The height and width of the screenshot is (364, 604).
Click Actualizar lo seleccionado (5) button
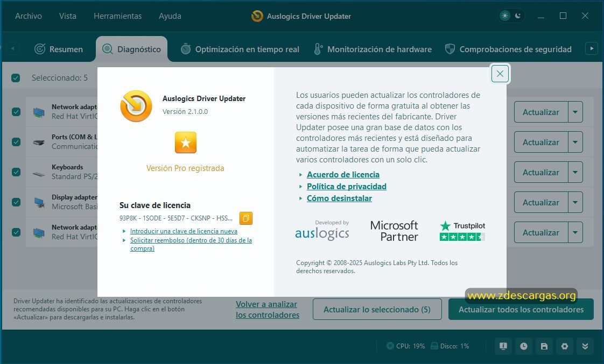(x=377, y=309)
